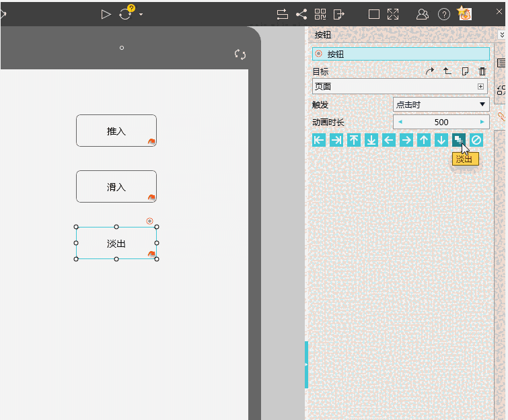This screenshot has height=420, width=508.
Task: Increase animation duration with right arrow
Action: (x=482, y=122)
